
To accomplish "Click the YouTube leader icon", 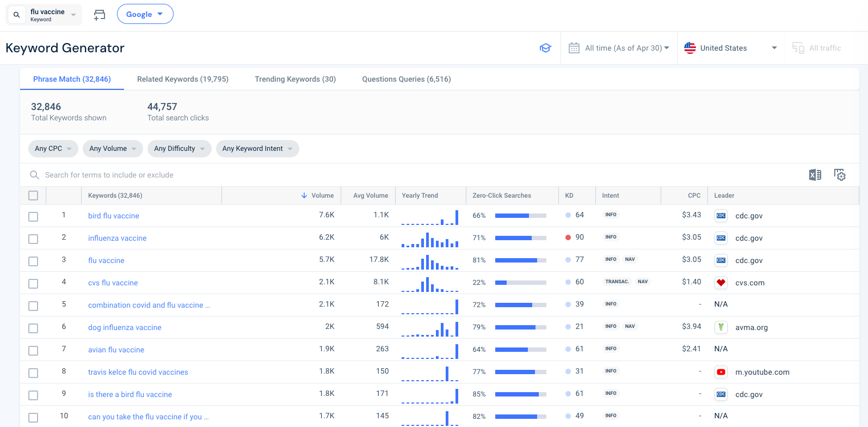I will pyautogui.click(x=721, y=372).
